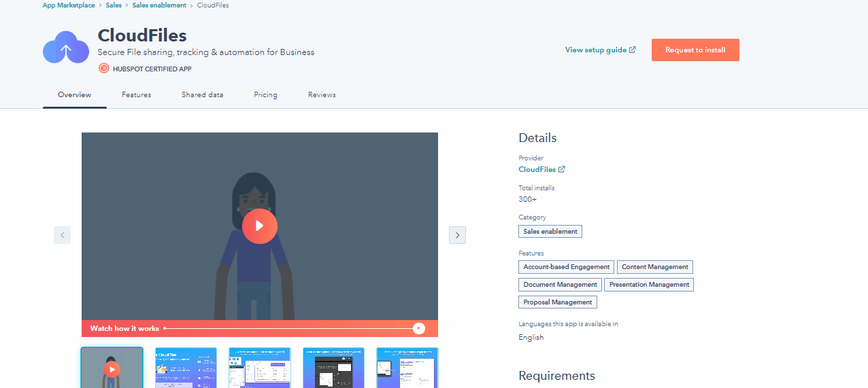Select Presentation Management feature tag
The image size is (868, 388).
point(649,285)
